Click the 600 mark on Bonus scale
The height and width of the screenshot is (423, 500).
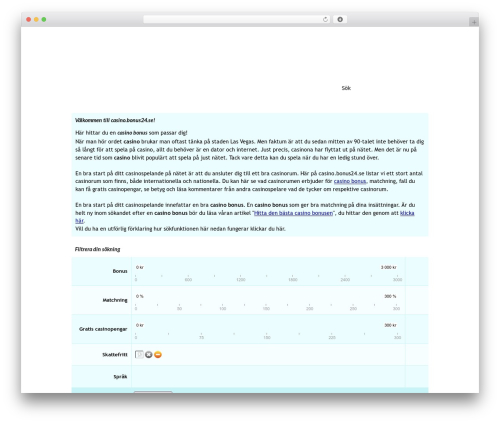point(188,280)
